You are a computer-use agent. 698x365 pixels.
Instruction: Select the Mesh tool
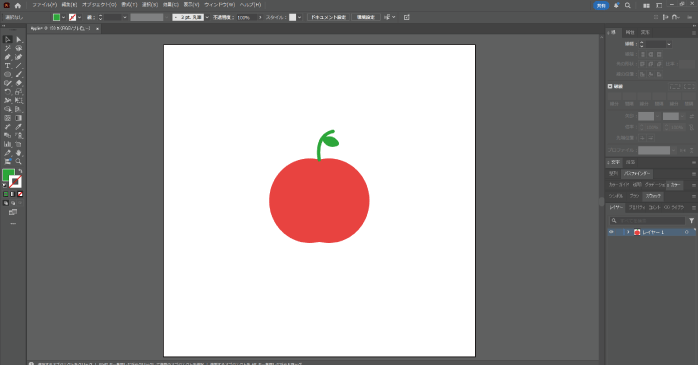(x=8, y=118)
